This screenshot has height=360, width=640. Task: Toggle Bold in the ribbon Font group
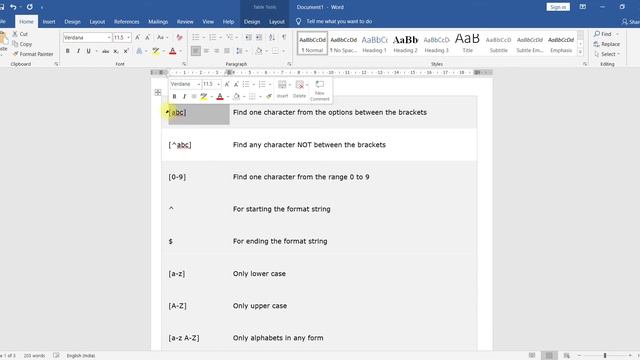coord(67,51)
